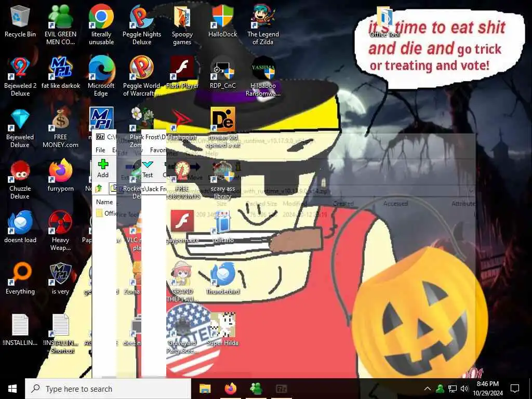Screen dimensions: 532x399
Task: Open the clock showing 8:46 PM
Action: pos(488,389)
